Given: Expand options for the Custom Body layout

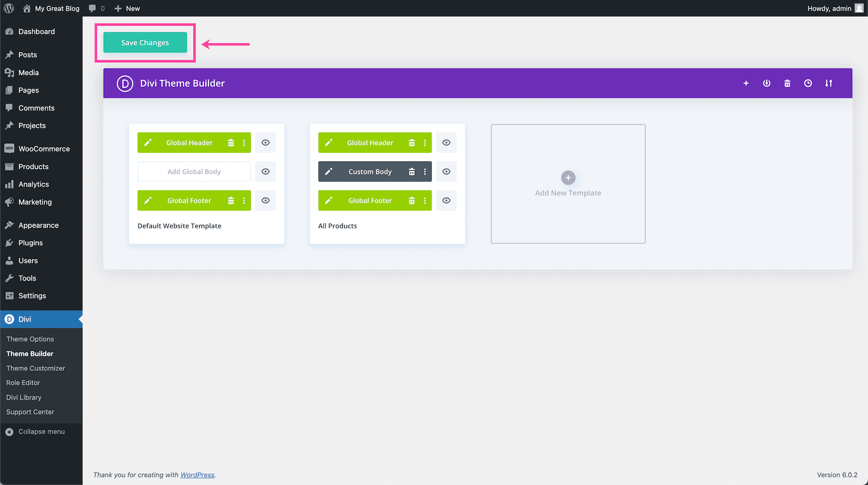Looking at the screenshot, I should click(425, 171).
